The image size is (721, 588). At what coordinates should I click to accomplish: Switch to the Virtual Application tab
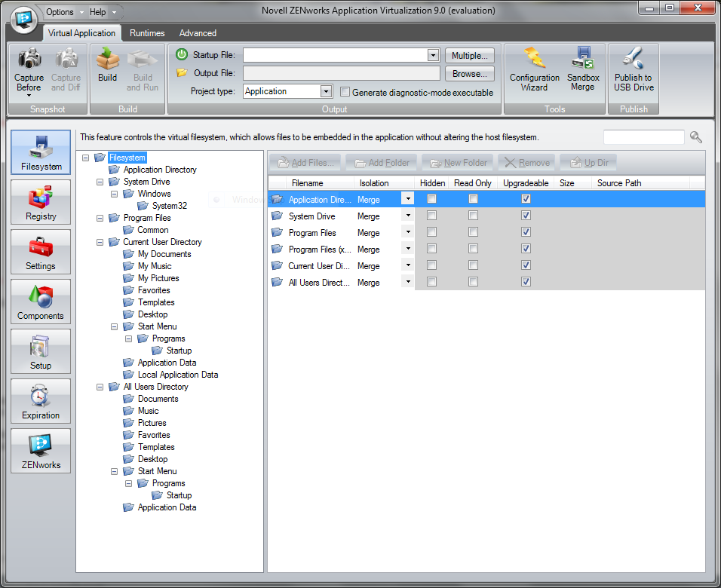(x=82, y=33)
